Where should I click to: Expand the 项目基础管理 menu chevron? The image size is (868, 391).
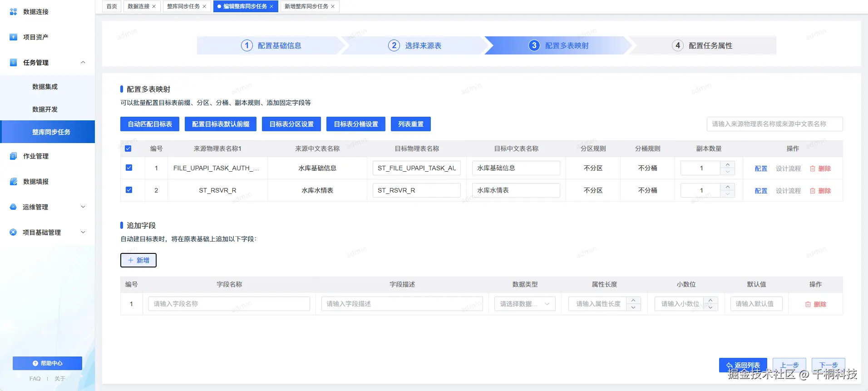click(x=83, y=232)
